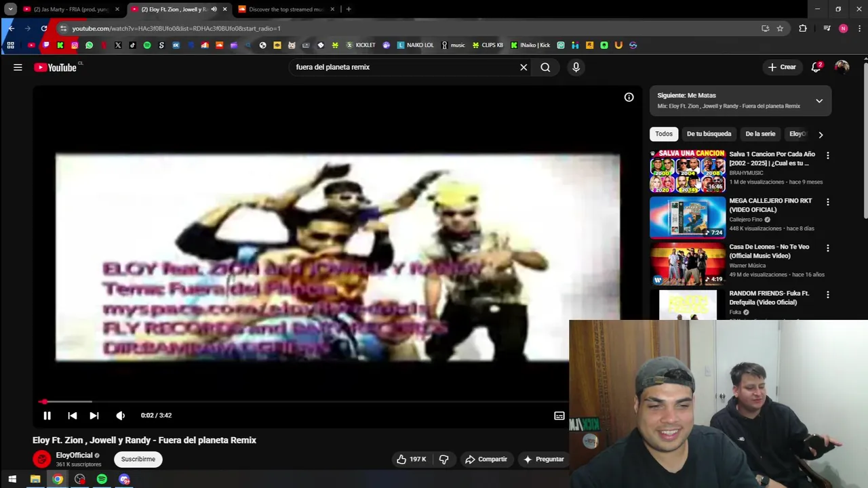Like the video with 197 K
Screen dimensions: 868x488
click(412, 459)
